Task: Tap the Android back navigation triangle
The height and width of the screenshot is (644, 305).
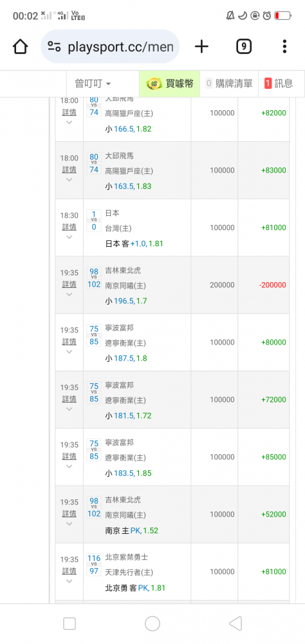Action: 236,624
